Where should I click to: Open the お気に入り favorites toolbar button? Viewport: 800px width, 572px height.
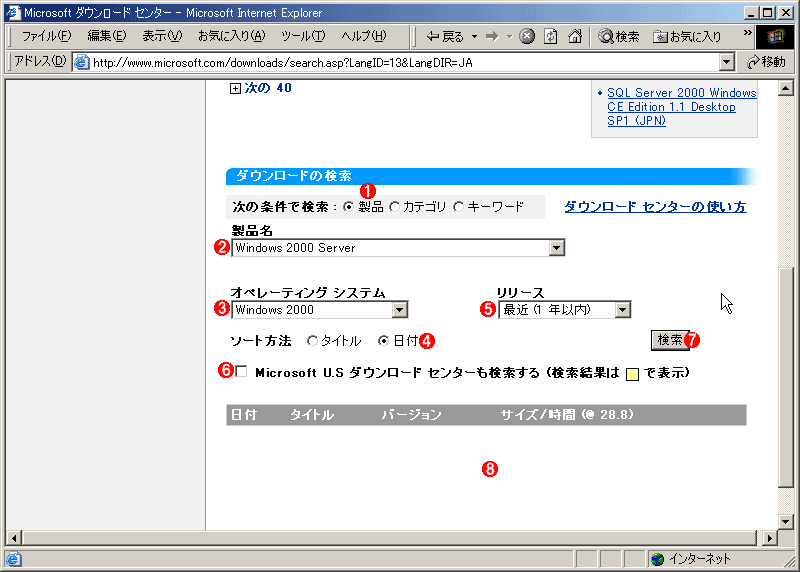coord(687,36)
